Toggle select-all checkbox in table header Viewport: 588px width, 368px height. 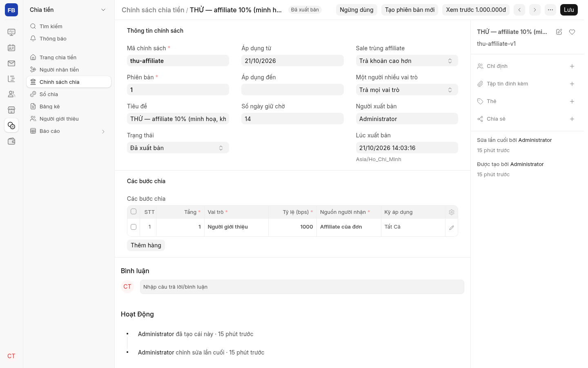click(134, 211)
